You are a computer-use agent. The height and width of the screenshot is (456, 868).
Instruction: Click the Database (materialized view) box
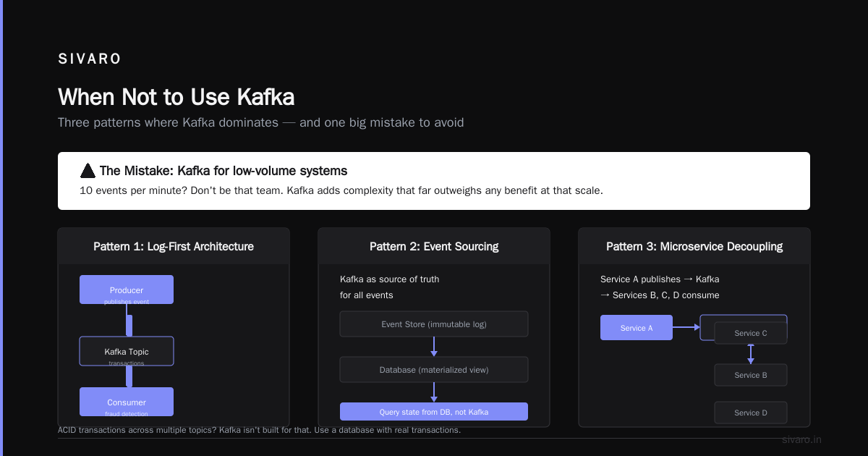434,370
